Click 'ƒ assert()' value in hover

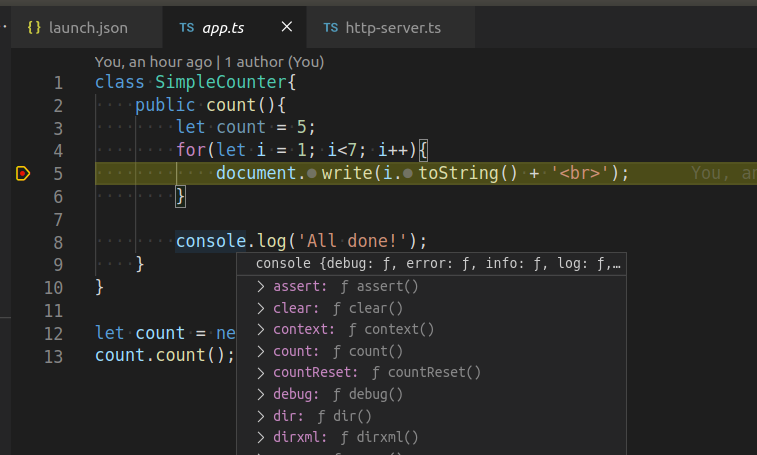coord(379,286)
